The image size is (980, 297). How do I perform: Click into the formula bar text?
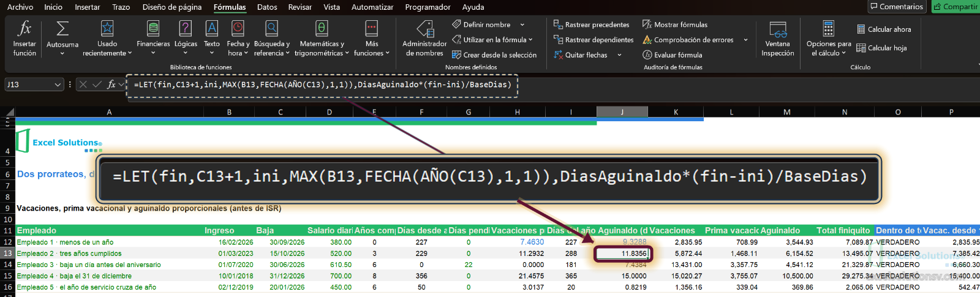point(322,85)
